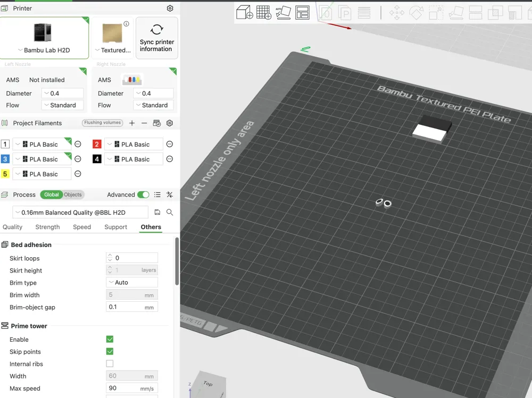Screen dimensions: 532x398
Task: Edit filament 5 preset via ellipsis icon
Action: (78, 174)
